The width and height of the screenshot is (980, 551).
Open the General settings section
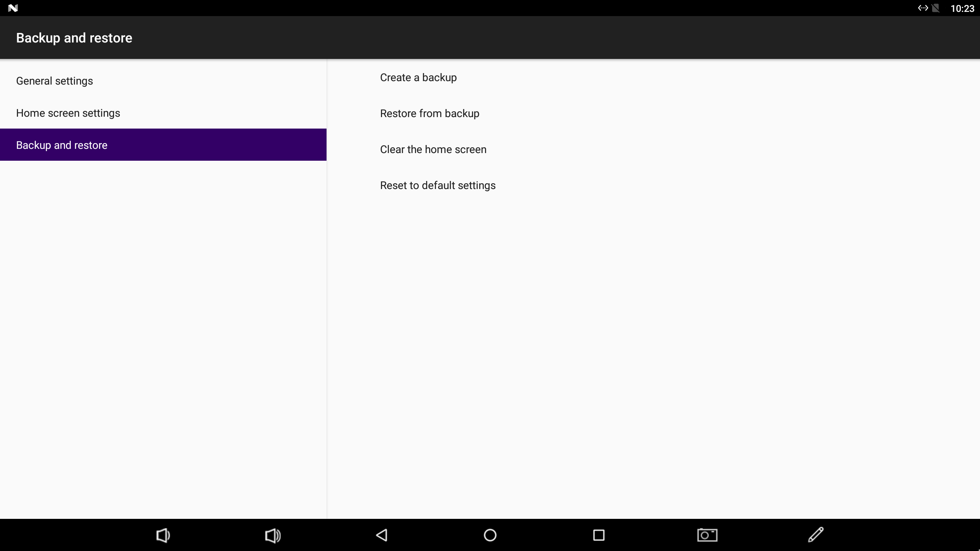163,81
